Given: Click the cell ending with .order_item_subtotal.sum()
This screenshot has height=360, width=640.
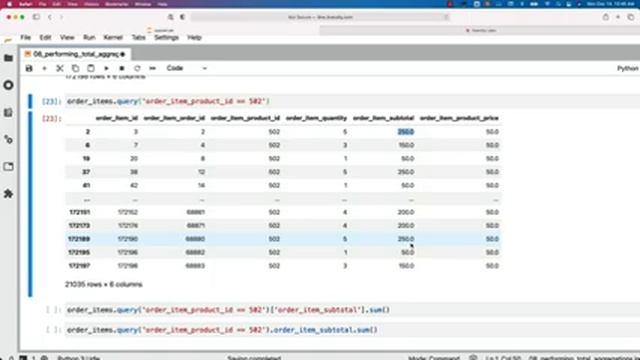Looking at the screenshot, I should coord(351,330).
